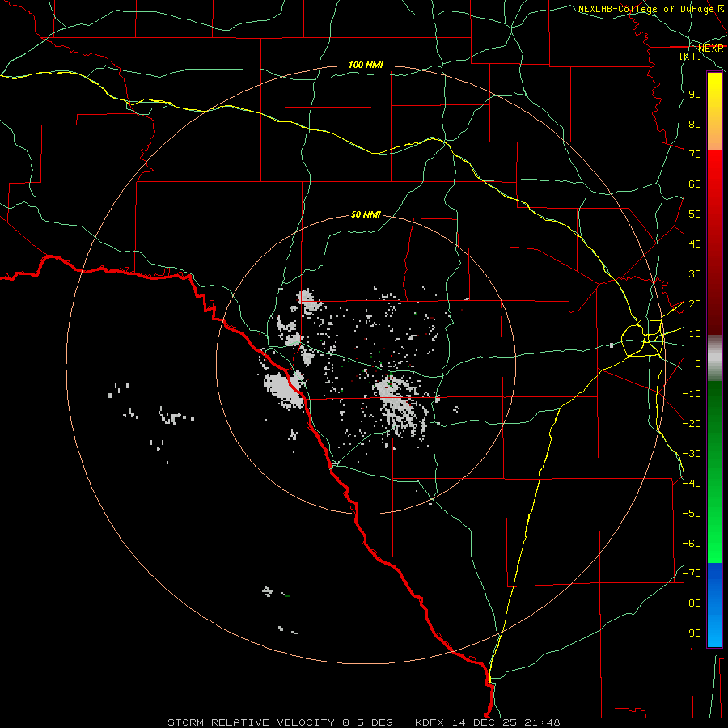Select the -70 value on velocity scale
The height and width of the screenshot is (728, 728).
coord(692,574)
